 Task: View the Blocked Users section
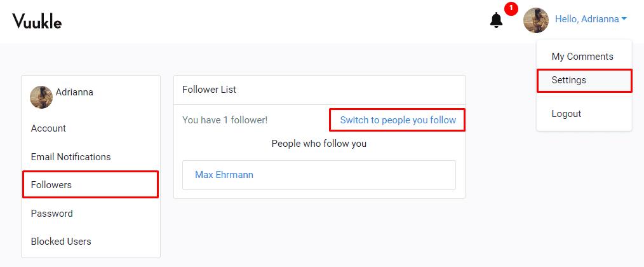[61, 242]
